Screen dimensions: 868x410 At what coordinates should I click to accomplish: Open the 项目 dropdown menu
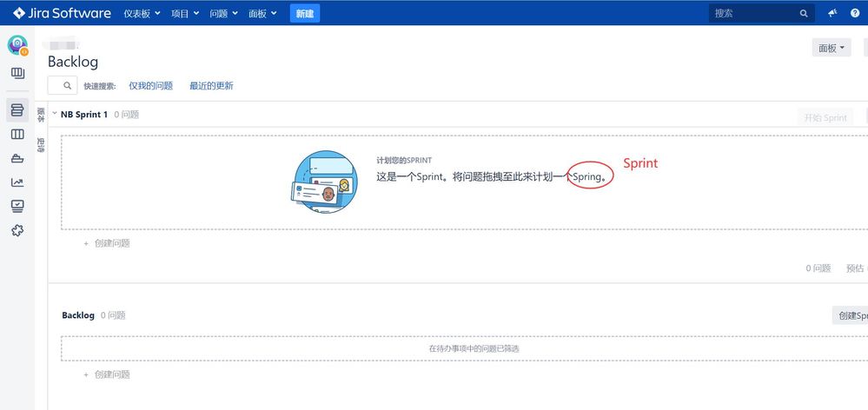click(x=185, y=13)
